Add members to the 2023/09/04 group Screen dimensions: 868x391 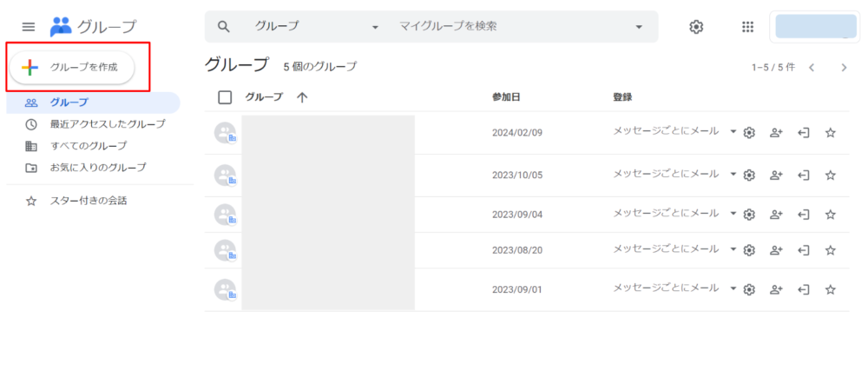[776, 215]
